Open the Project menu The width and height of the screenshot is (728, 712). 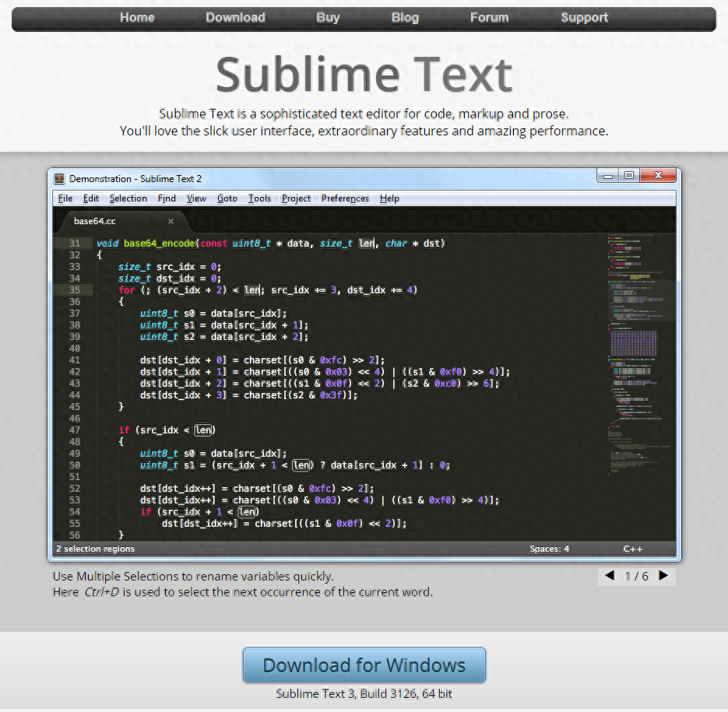pos(296,198)
